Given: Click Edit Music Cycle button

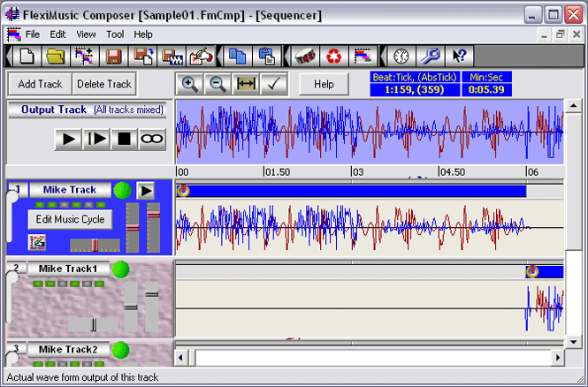Looking at the screenshot, I should (70, 219).
